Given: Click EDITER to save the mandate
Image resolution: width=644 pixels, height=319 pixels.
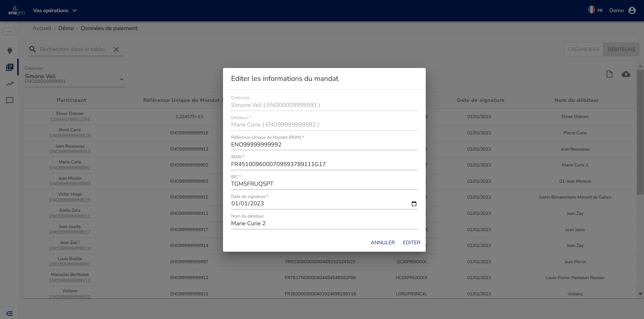Looking at the screenshot, I should 411,243.
